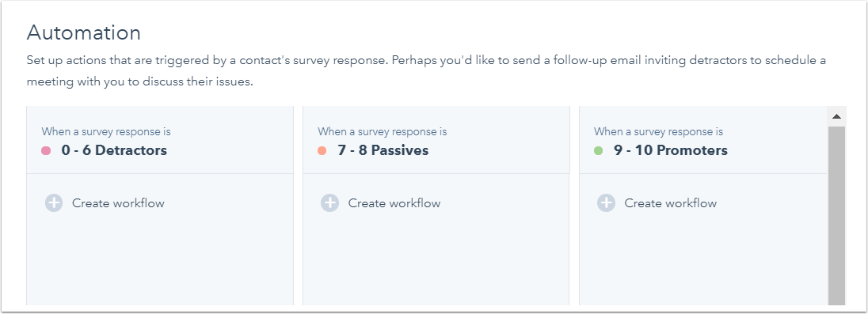Select Create workflow for Promoters column

pyautogui.click(x=670, y=203)
